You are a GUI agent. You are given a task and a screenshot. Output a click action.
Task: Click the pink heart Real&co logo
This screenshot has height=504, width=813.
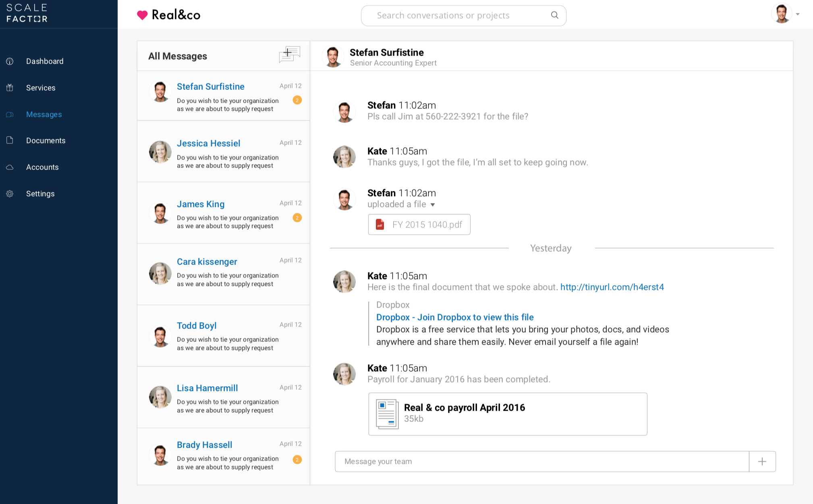tap(142, 15)
